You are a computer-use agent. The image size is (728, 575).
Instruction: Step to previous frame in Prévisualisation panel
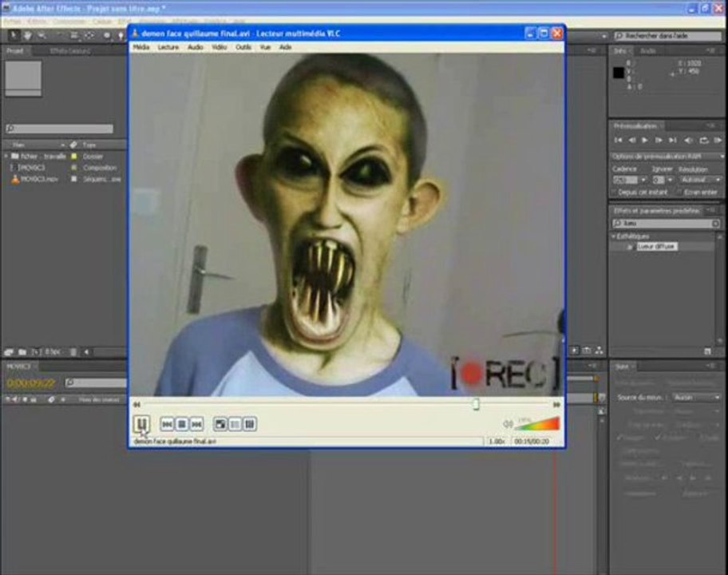(x=632, y=140)
